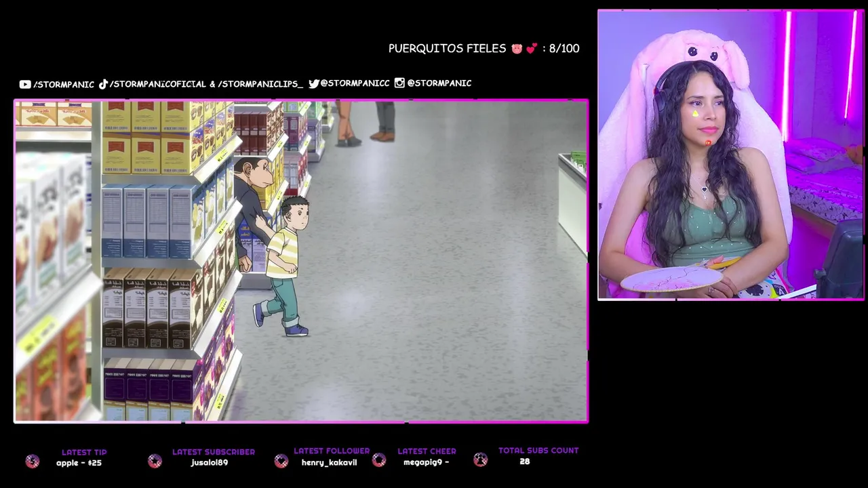Image resolution: width=868 pixels, height=488 pixels.
Task: Click the subs count value 28
Action: [524, 462]
